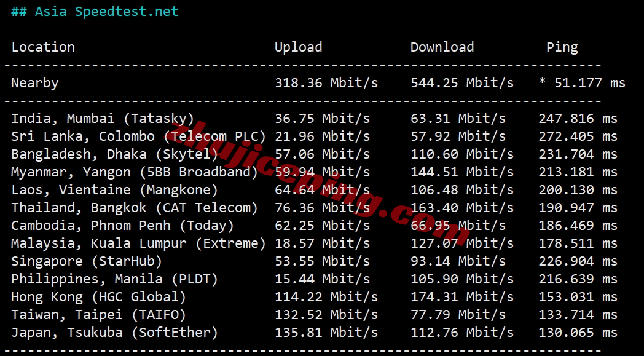Select Sri Lanka, Colombo (Telecom PLC) entry

pos(139,136)
